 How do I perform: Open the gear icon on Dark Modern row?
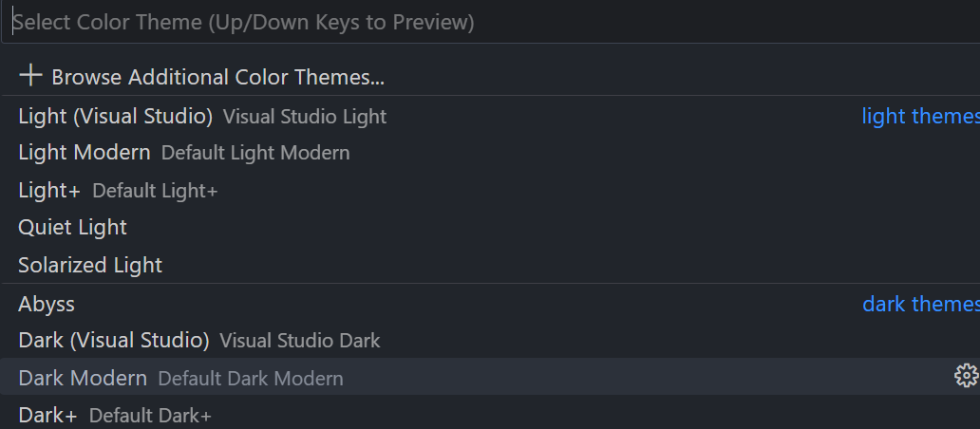(965, 376)
